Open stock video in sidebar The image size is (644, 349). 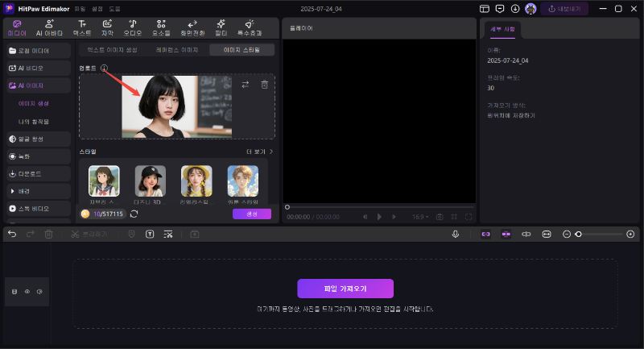click(x=39, y=209)
